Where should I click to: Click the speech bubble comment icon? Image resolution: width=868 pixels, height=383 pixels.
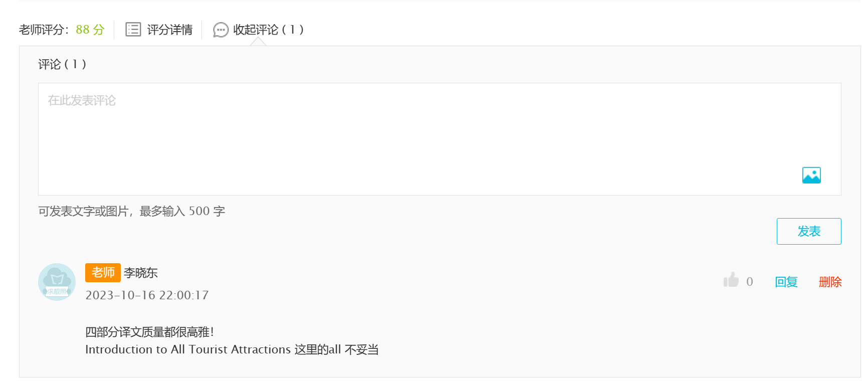221,30
